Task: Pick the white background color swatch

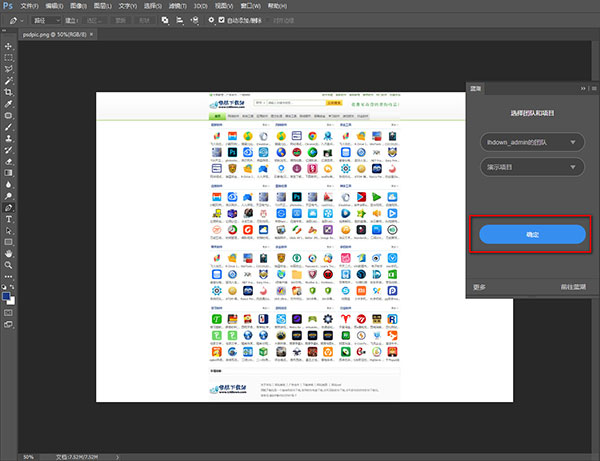Action: tap(13, 302)
